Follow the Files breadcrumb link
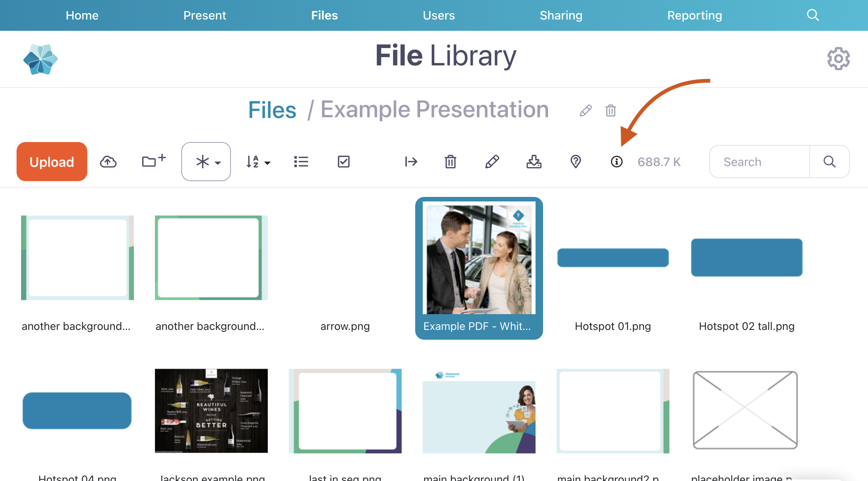This screenshot has height=481, width=868. [272, 110]
